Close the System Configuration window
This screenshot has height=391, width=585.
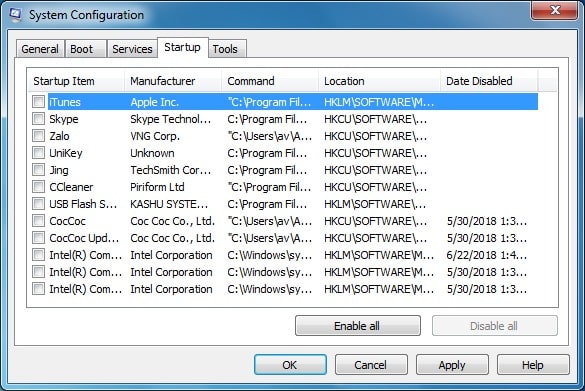[x=555, y=10]
